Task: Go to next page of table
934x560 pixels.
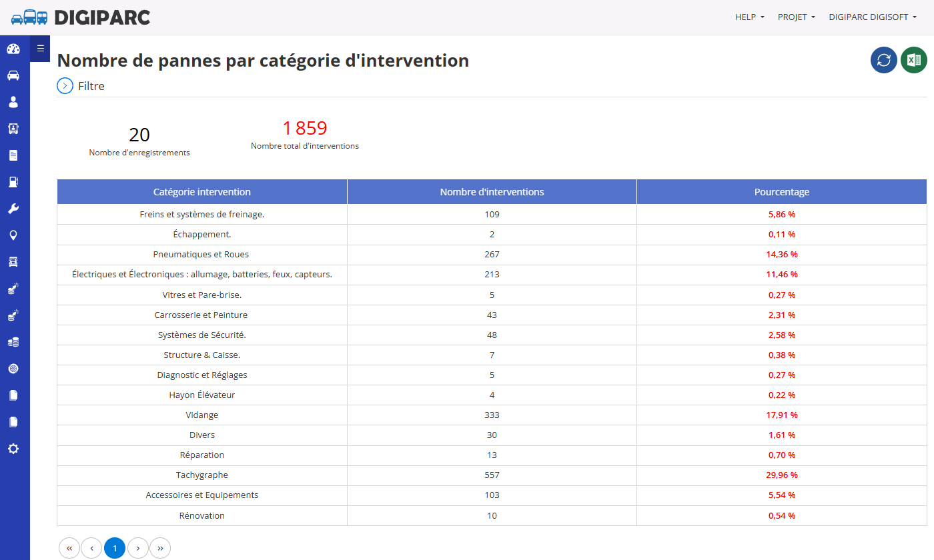Action: (137, 548)
